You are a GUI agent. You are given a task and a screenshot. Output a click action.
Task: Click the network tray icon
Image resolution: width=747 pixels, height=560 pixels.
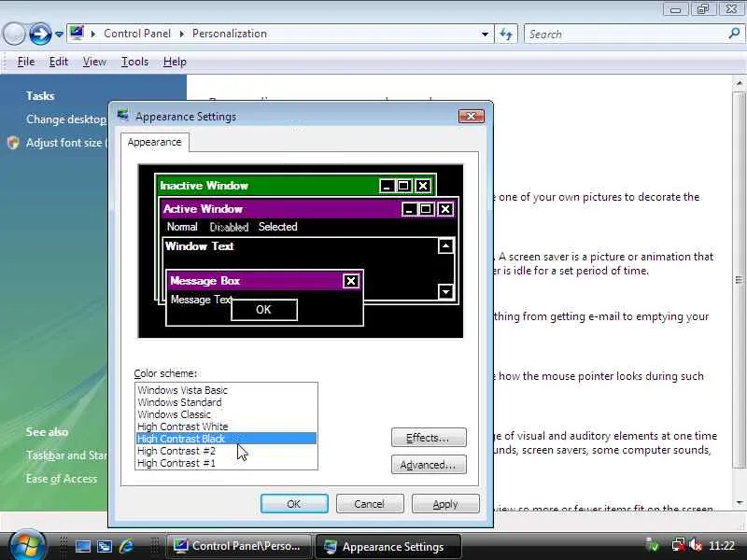click(678, 546)
